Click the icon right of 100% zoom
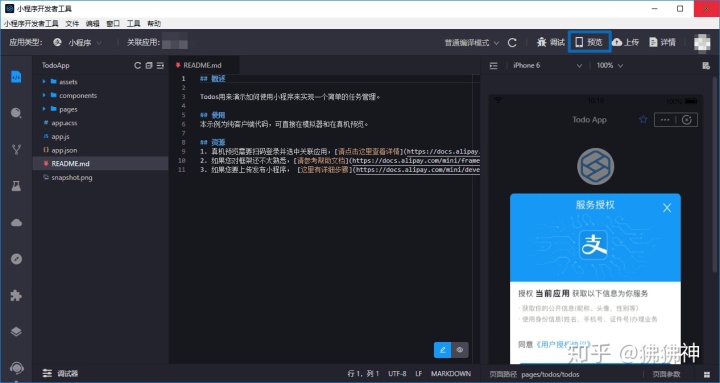The image size is (720, 383). (706, 66)
